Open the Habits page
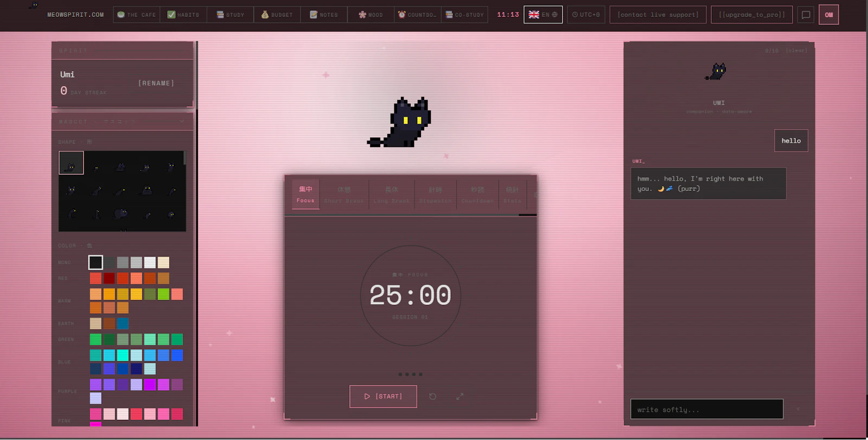 tap(183, 15)
